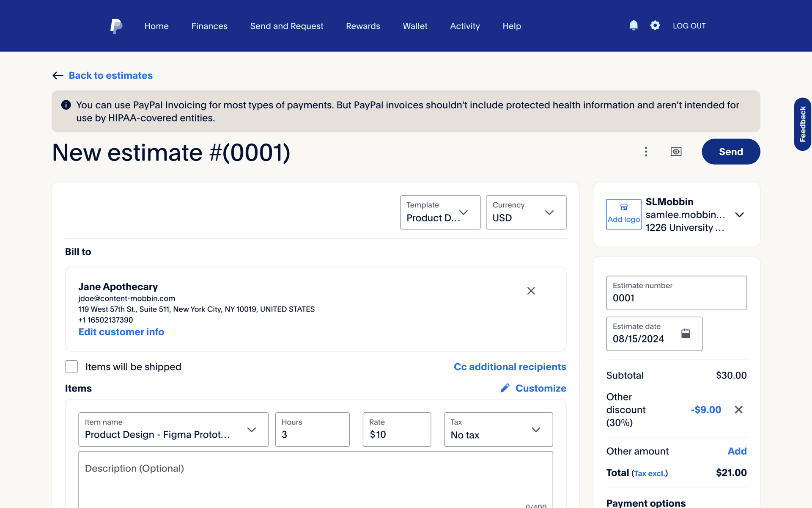Image resolution: width=812 pixels, height=508 pixels.
Task: Click the pencil icon next to Customize
Action: coord(505,388)
